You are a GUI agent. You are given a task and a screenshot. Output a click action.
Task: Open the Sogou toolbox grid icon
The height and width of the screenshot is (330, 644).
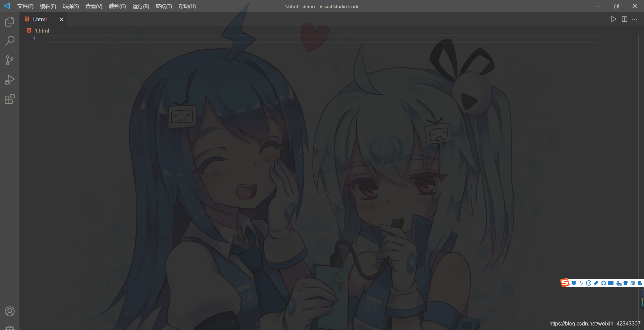[640, 283]
